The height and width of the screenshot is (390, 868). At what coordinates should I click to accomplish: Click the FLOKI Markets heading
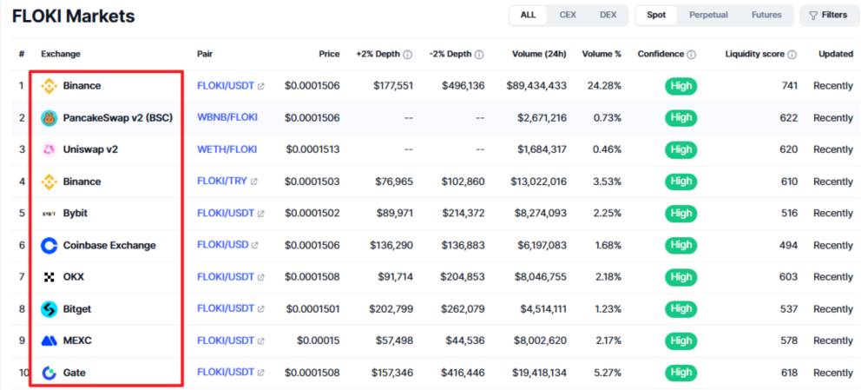pyautogui.click(x=73, y=16)
